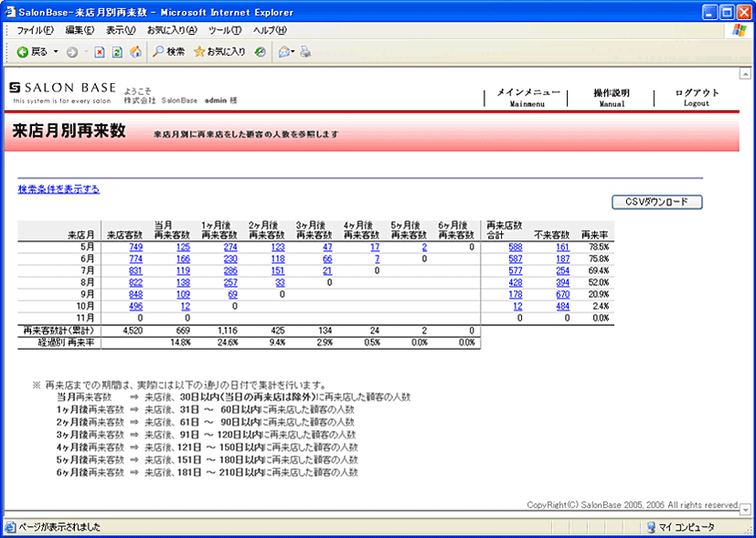Click the 125 same-month return link
This screenshot has width=756, height=538.
click(x=183, y=248)
